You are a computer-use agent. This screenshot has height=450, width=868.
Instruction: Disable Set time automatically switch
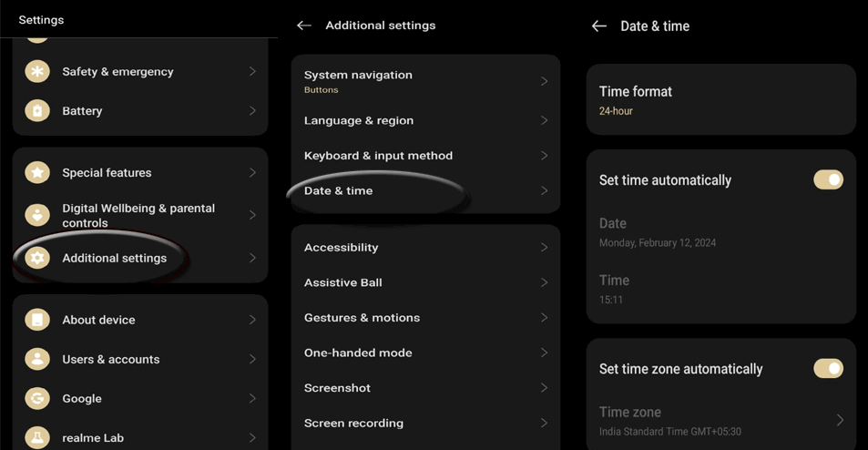pyautogui.click(x=828, y=180)
